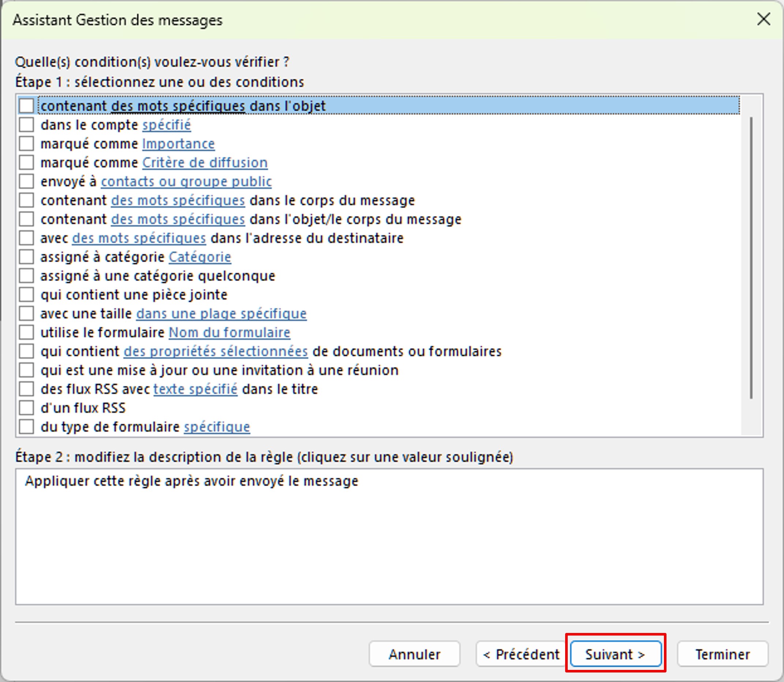The height and width of the screenshot is (682, 784).
Task: Finish the wizard with 'Terminer'
Action: [x=722, y=654]
